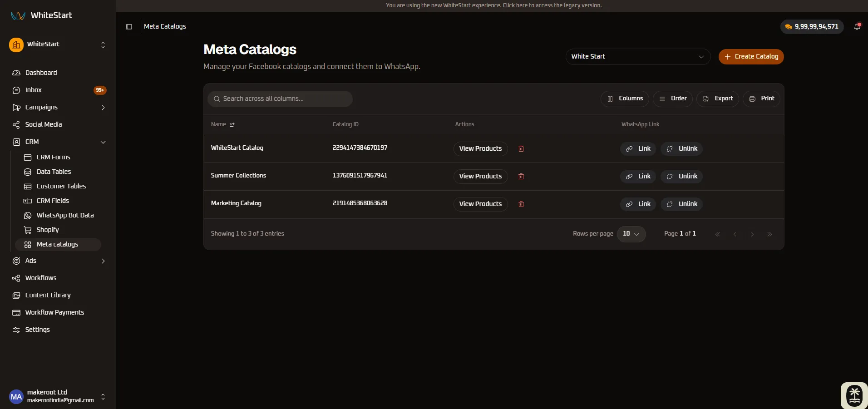Open the makeroot Ltd account menu
Screen dimensions: 868x409
click(58, 396)
